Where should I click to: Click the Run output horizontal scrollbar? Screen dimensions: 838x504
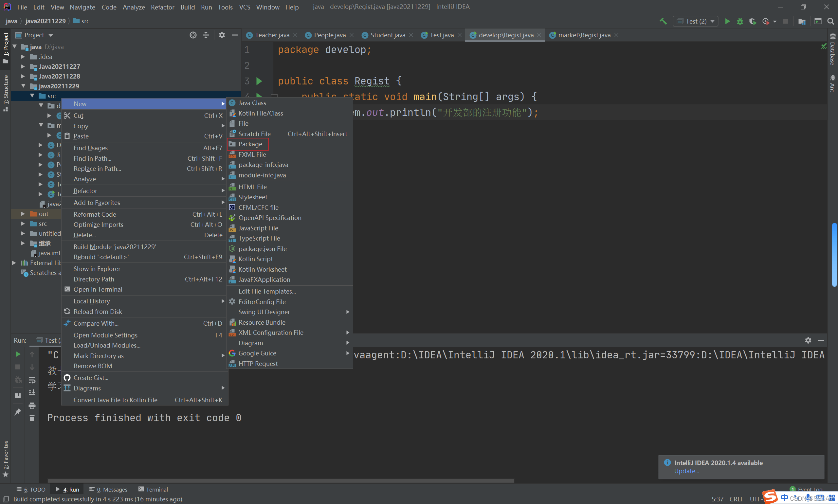point(281,480)
